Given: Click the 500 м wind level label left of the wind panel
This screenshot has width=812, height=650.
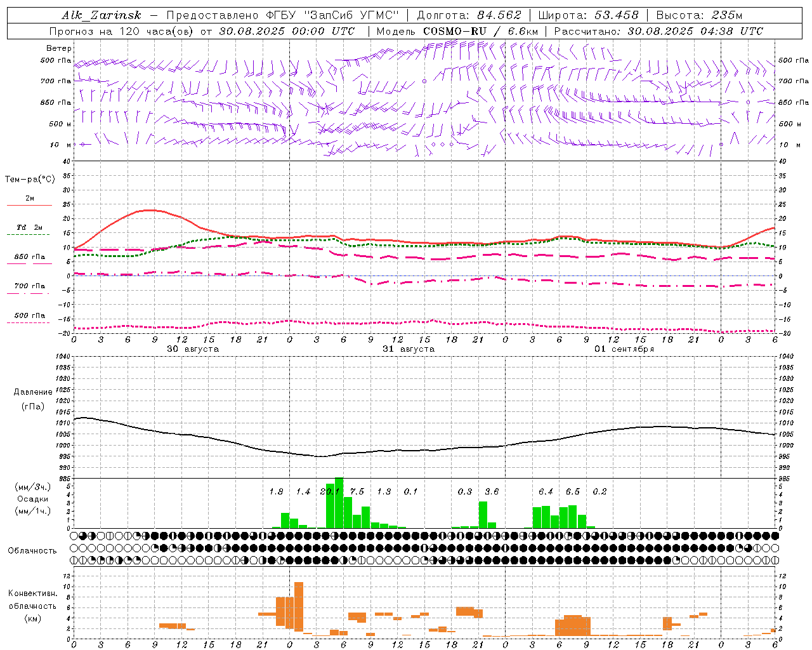Looking at the screenshot, I should pyautogui.click(x=61, y=124).
